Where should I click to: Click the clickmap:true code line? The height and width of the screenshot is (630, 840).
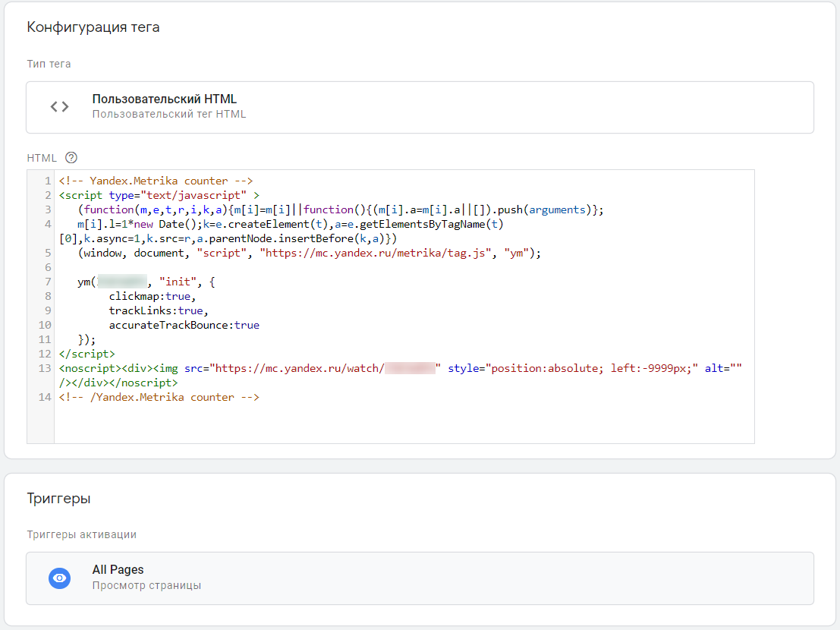pos(153,296)
